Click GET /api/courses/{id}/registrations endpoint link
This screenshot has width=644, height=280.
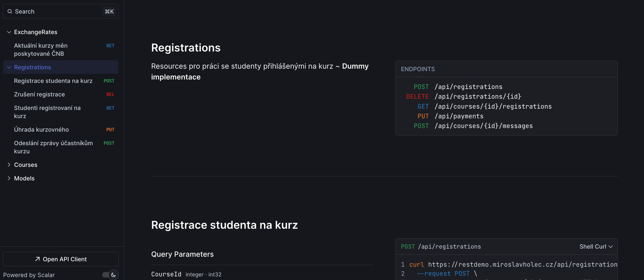tap(484, 106)
